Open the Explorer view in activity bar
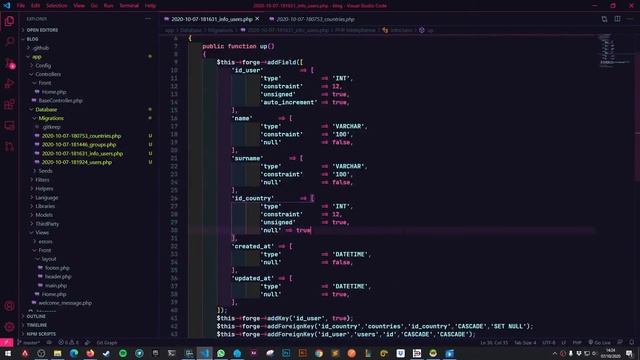 click(9, 21)
